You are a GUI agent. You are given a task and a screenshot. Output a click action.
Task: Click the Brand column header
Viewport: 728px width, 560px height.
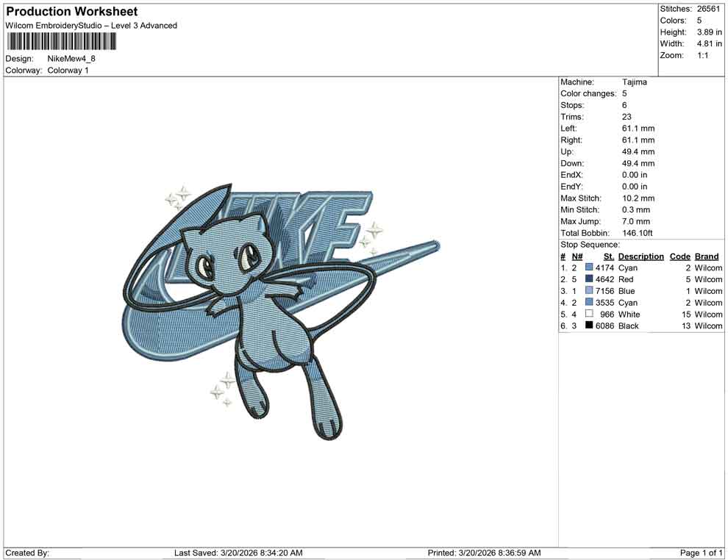pyautogui.click(x=706, y=256)
